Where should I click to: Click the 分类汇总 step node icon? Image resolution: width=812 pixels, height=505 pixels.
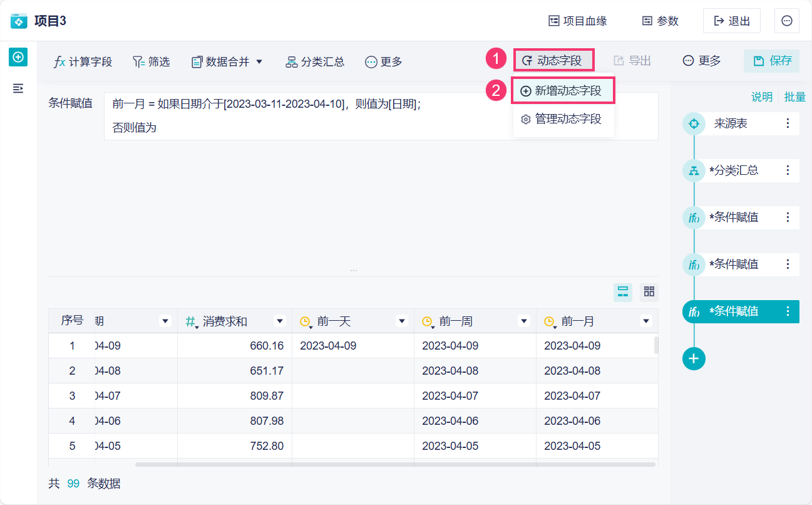point(694,170)
